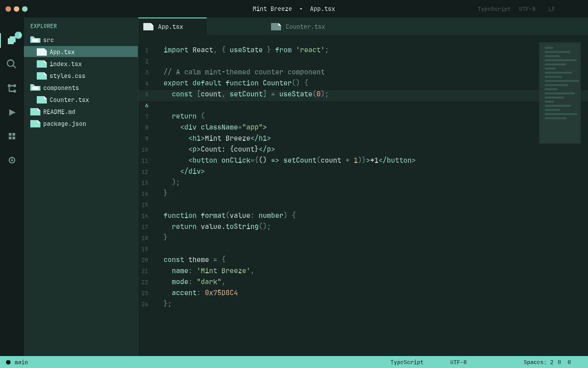This screenshot has width=588, height=368.
Task: Open package.json in the explorer
Action: click(x=81, y=124)
